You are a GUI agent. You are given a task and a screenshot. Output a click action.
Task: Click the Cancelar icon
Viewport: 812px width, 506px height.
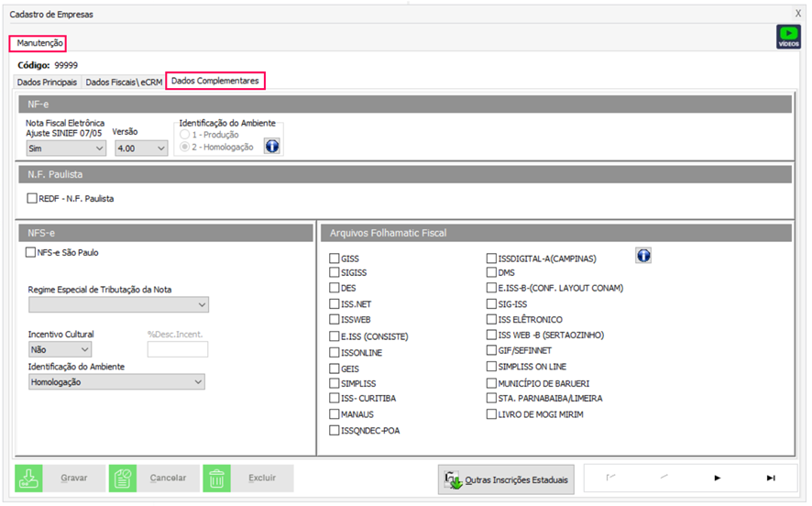tap(123, 478)
